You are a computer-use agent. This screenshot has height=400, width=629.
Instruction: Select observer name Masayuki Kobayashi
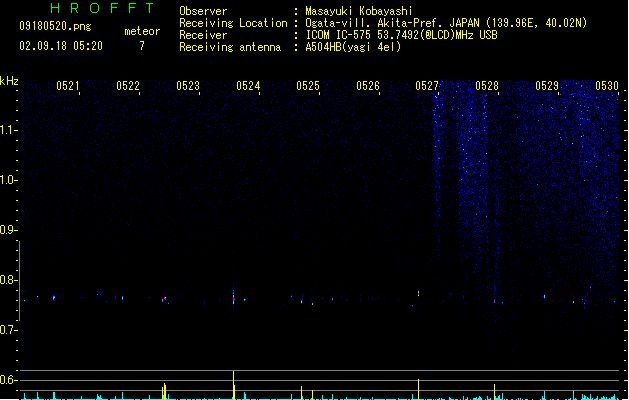(x=359, y=11)
